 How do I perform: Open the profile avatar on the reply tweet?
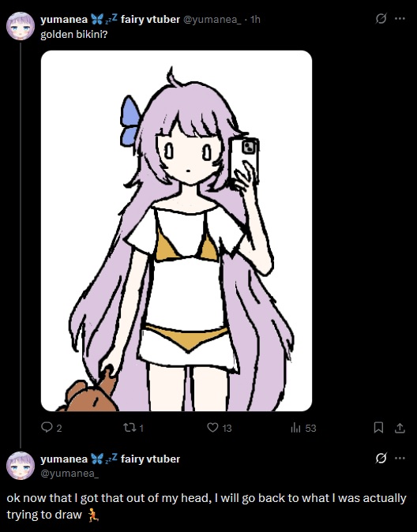[x=21, y=466]
